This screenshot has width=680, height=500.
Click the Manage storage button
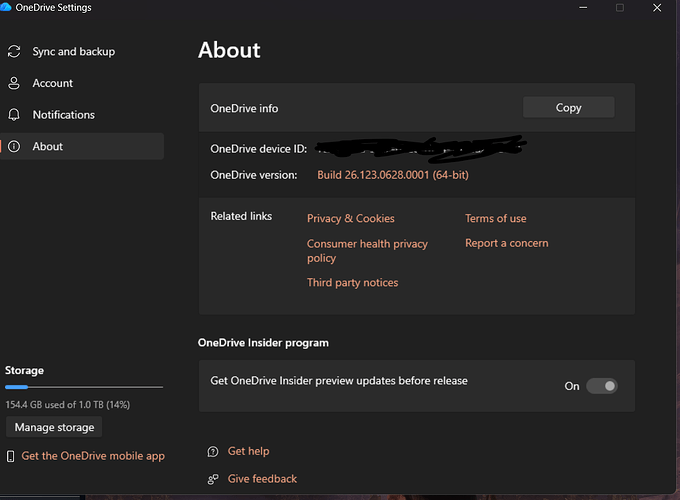[x=54, y=427]
